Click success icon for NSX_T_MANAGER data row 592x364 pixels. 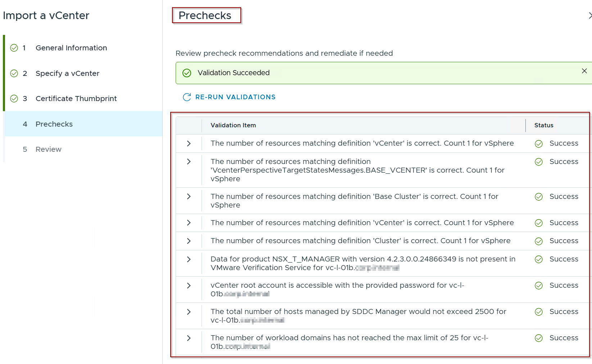538,259
